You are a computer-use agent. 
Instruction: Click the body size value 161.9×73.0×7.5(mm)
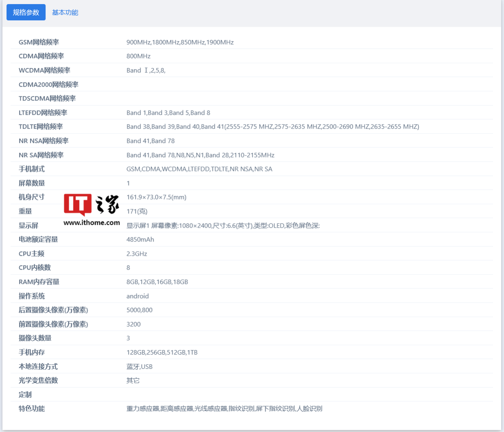[x=156, y=197]
